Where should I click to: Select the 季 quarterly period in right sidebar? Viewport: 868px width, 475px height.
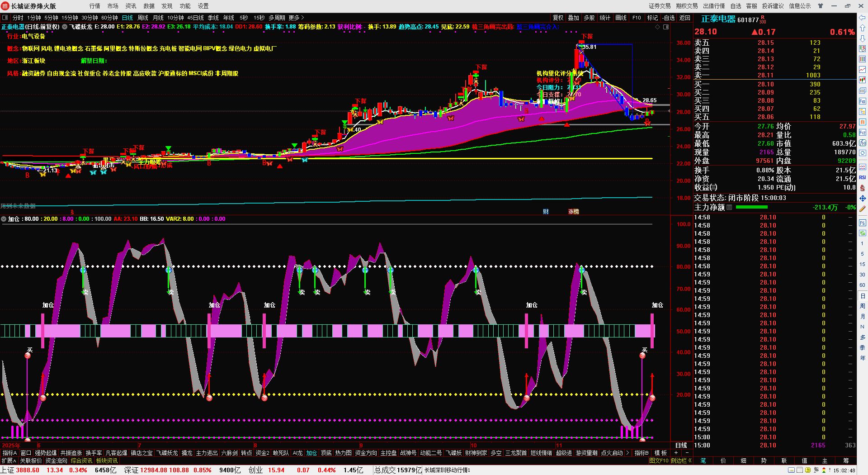(x=862, y=347)
